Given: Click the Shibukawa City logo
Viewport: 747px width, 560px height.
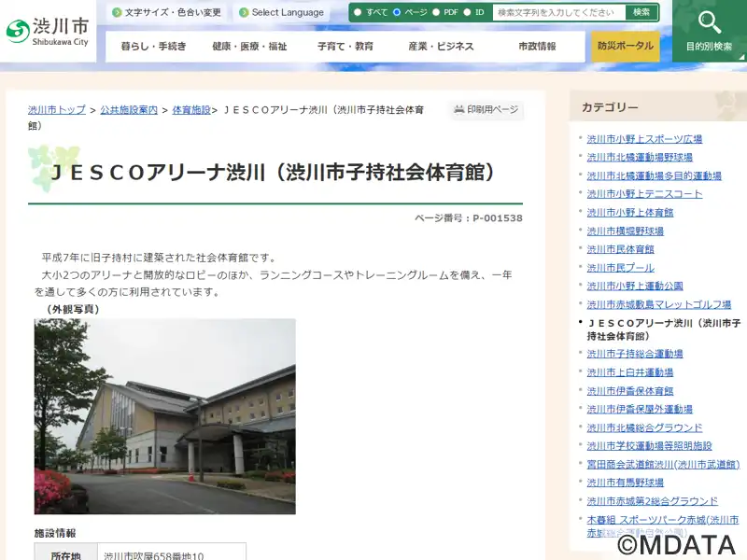Looking at the screenshot, I should (48, 32).
